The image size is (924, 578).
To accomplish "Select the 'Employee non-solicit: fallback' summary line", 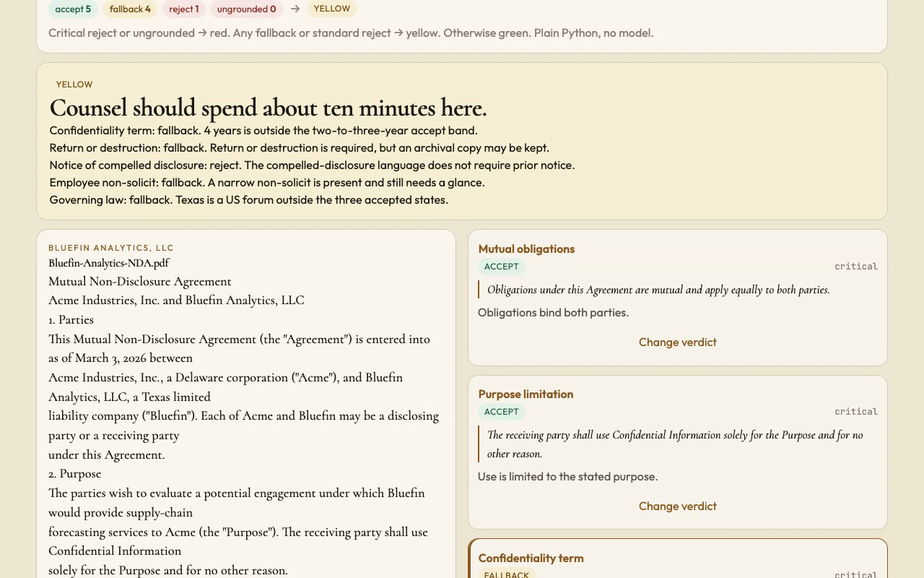I will [267, 183].
